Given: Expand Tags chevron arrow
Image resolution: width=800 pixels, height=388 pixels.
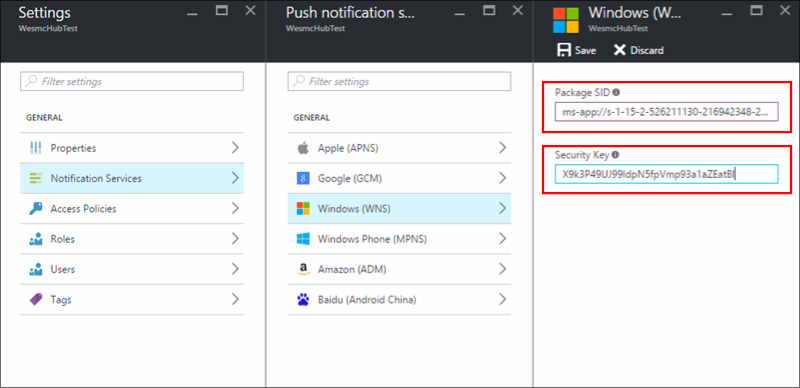Looking at the screenshot, I should coord(235,299).
